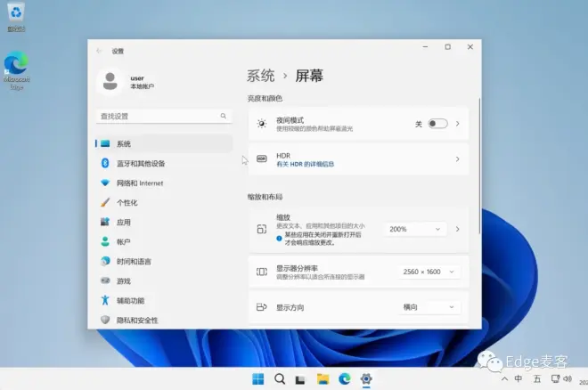Open File Explorer from the taskbar
Viewport: 588px width, 390px height.
(x=323, y=379)
